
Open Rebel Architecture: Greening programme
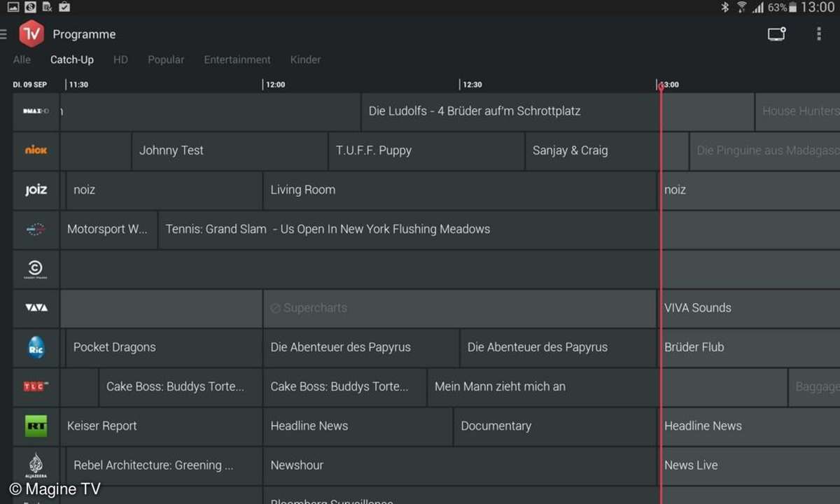click(x=164, y=465)
